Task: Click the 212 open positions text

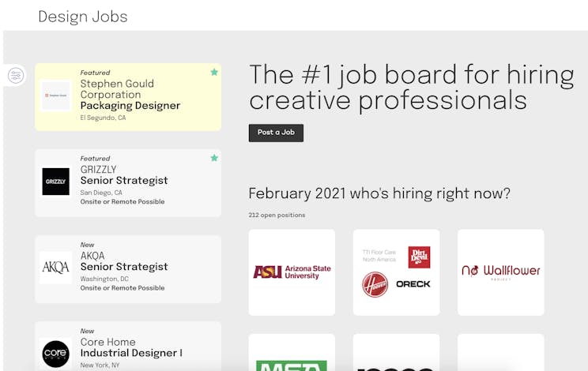Action: (277, 215)
